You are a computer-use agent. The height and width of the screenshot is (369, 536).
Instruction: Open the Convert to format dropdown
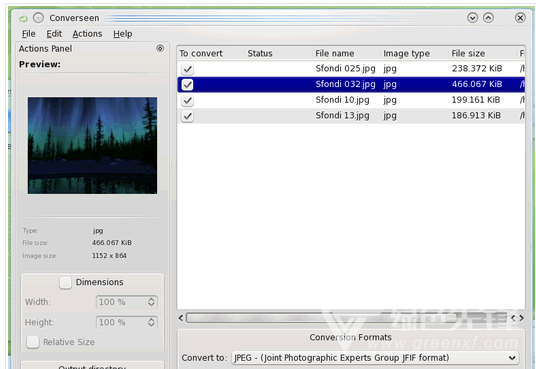[375, 358]
